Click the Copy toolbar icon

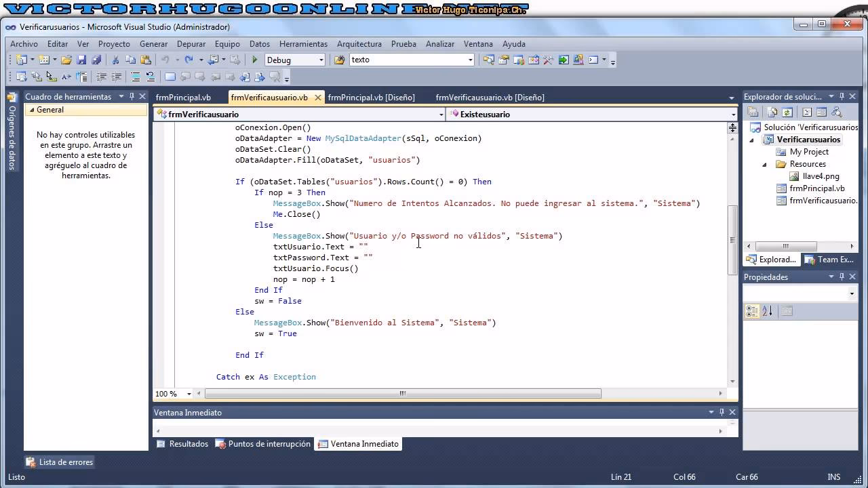click(130, 60)
